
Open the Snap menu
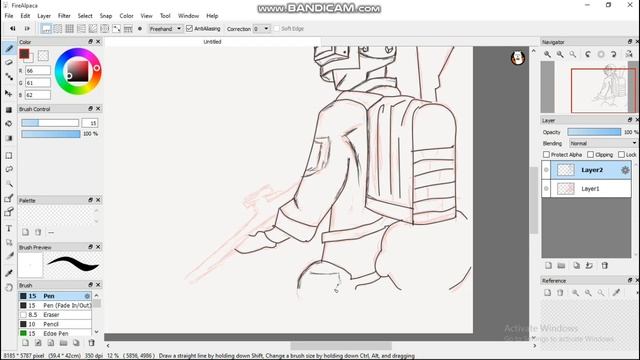[106, 16]
